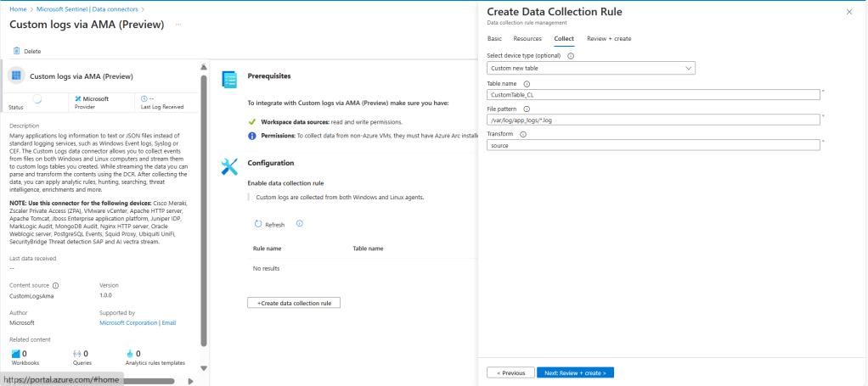Click the info icon beside Select device type
The image size is (868, 386).
tap(570, 56)
